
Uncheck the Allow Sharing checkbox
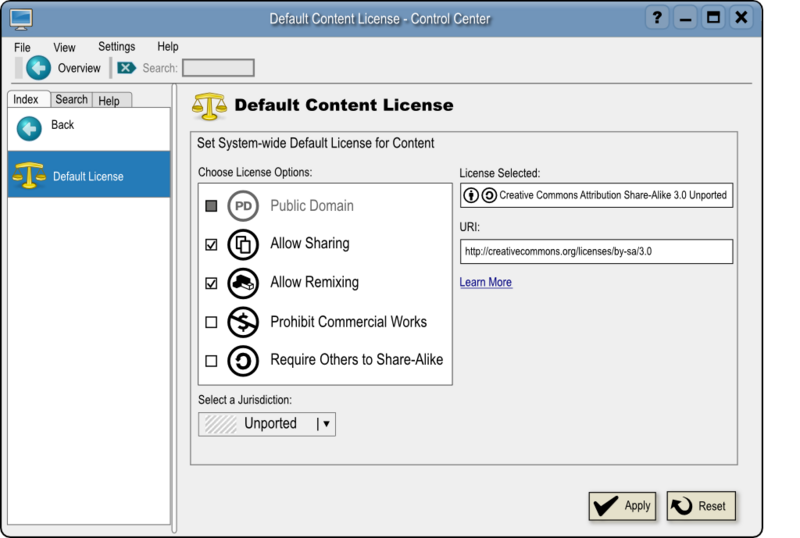point(211,244)
